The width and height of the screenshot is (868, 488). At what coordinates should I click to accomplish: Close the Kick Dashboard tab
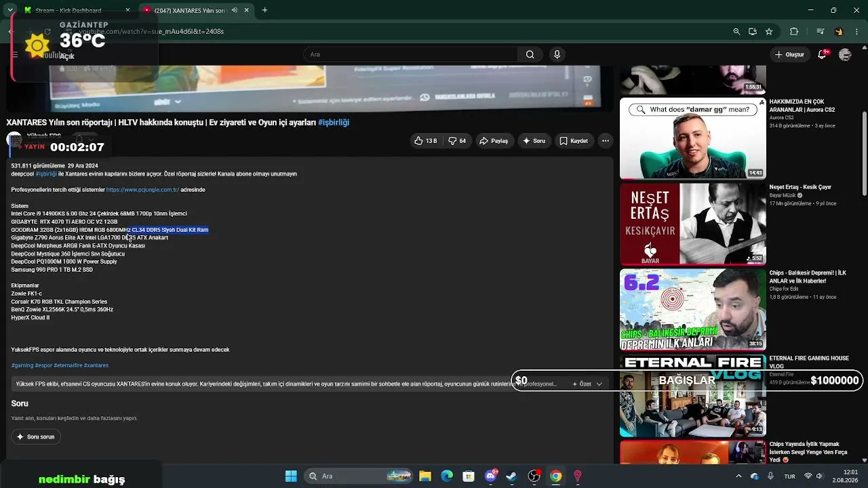coord(127,10)
